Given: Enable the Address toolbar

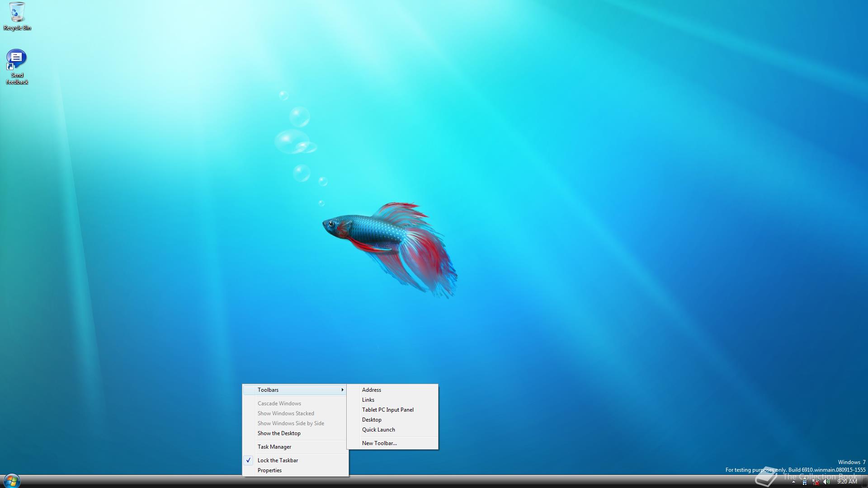Looking at the screenshot, I should (392, 389).
